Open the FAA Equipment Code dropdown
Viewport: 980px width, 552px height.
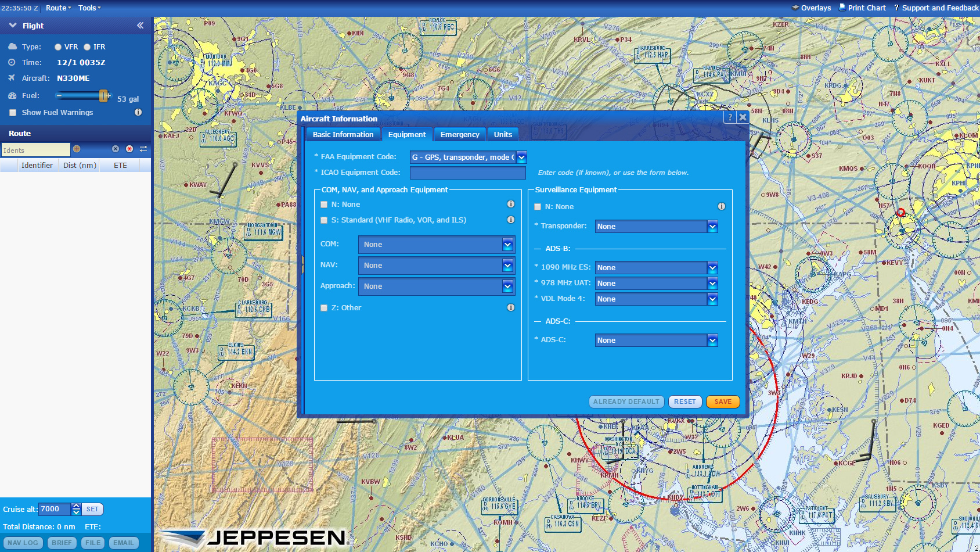pos(521,157)
